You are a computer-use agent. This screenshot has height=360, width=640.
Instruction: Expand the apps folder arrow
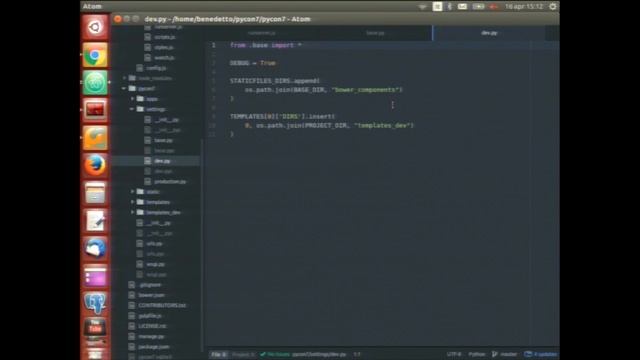tap(132, 99)
